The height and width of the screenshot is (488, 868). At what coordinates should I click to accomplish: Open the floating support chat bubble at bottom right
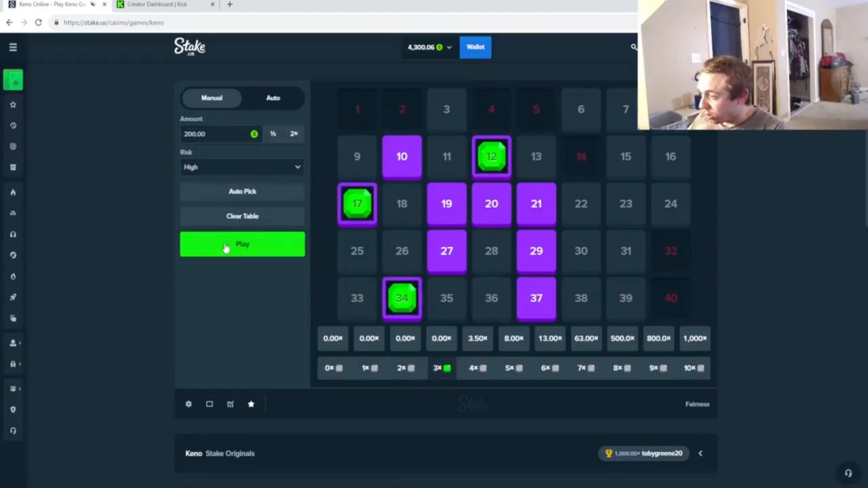coord(848,473)
